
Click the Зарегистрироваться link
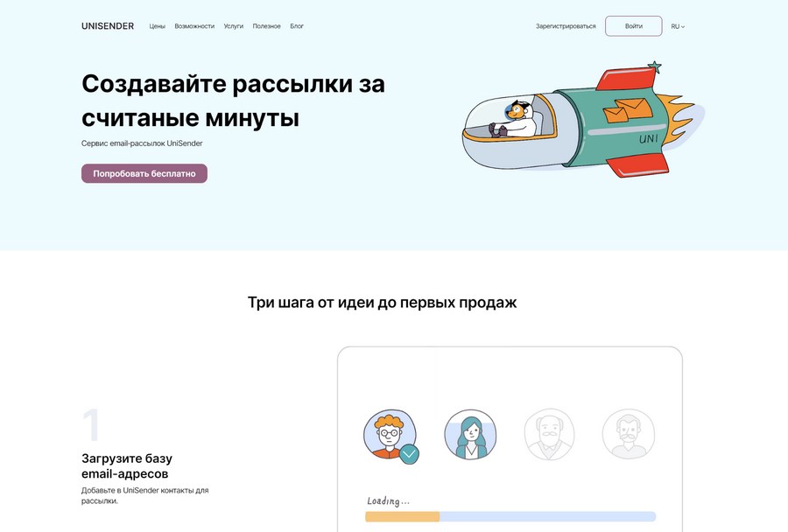566,26
